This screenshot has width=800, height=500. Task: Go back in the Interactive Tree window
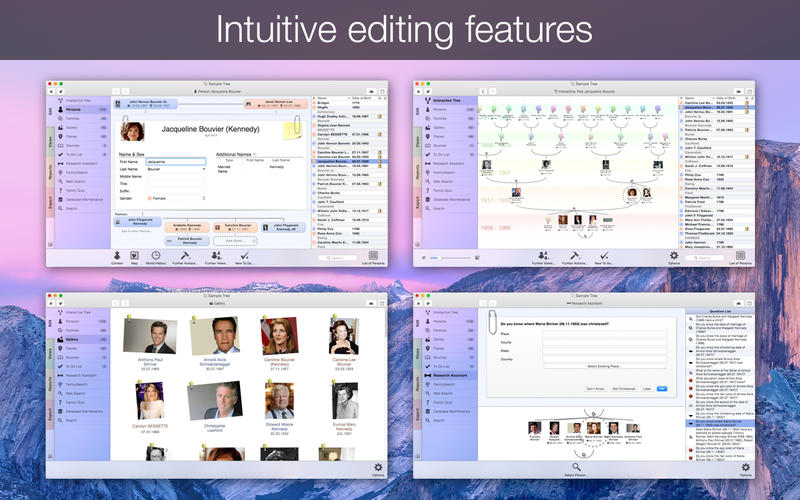(483, 91)
